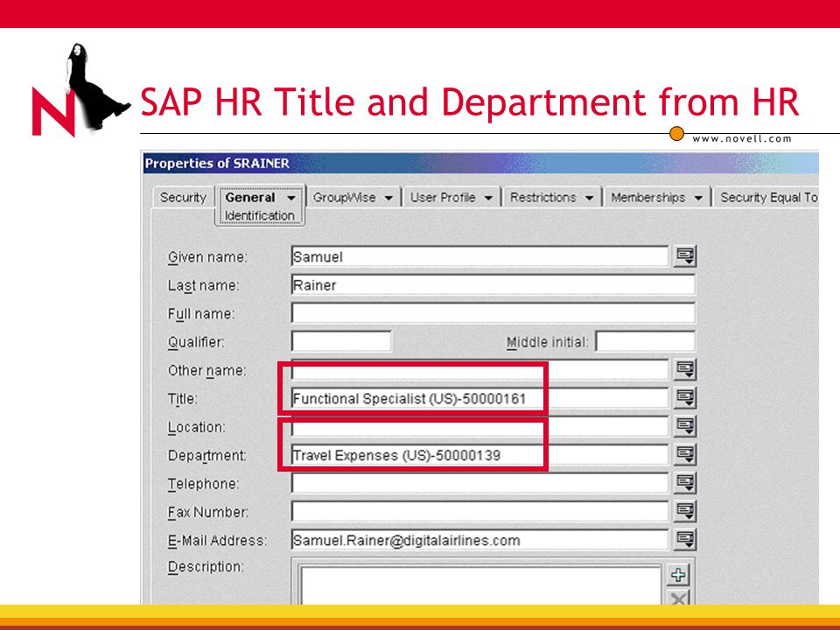This screenshot has height=630, width=840.
Task: Click the Department field with Travel Expenses
Action: point(480,455)
